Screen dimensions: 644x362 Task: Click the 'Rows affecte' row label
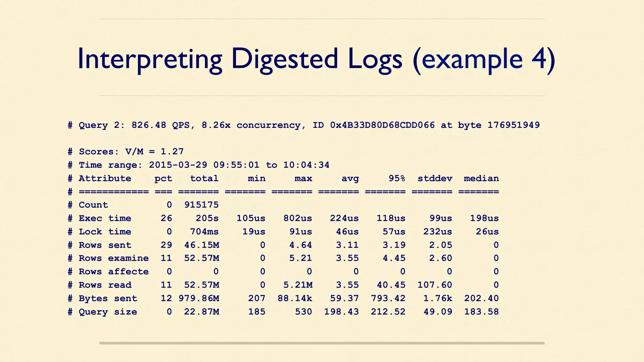(x=114, y=271)
